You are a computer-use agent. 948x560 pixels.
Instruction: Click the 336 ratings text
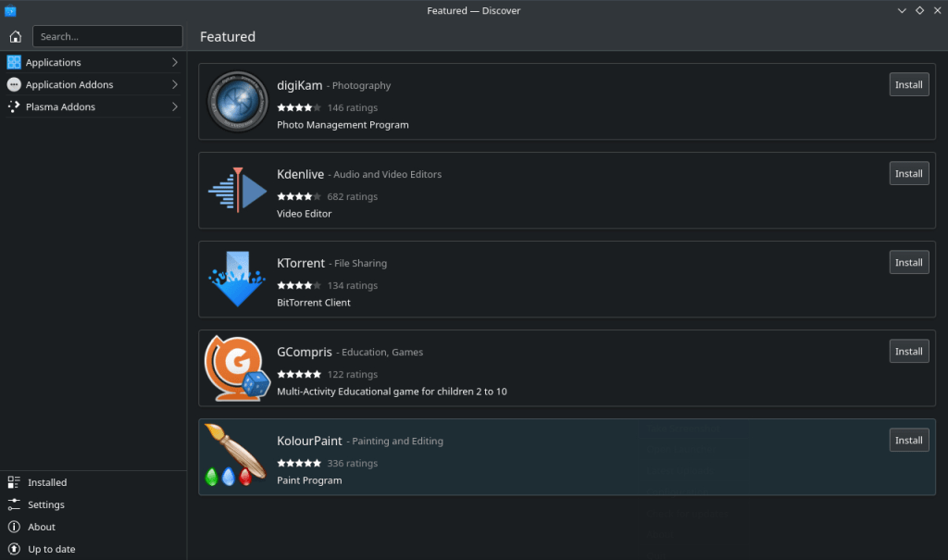click(x=353, y=463)
